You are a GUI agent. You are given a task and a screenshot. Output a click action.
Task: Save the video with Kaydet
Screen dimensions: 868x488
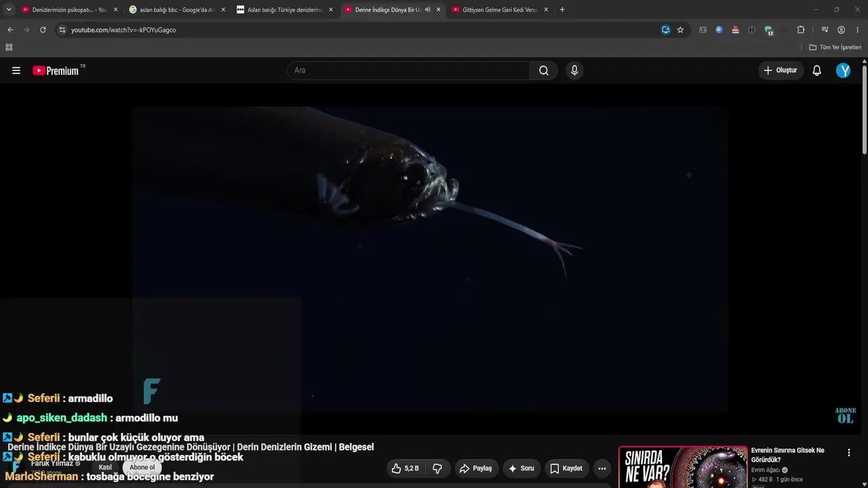click(566, 468)
